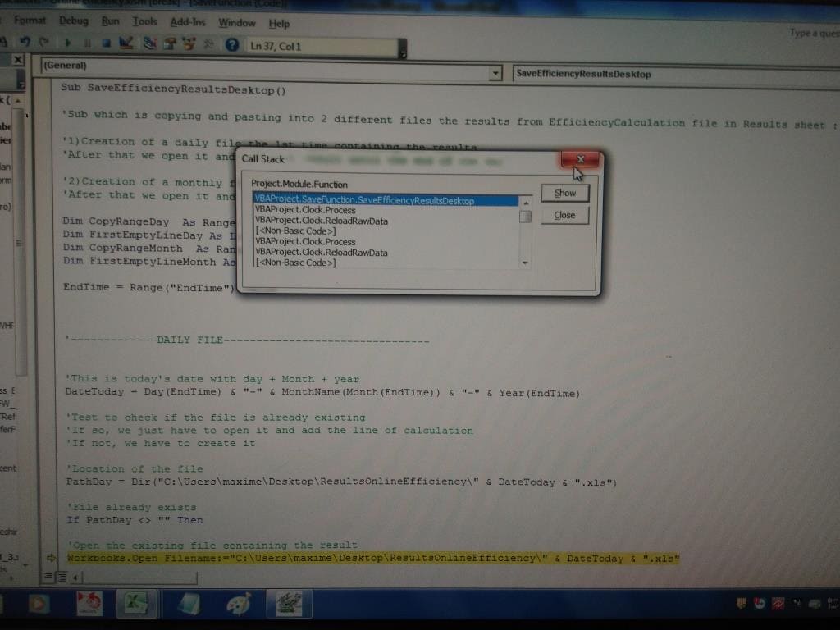840x630 pixels.
Task: Click the DAILY FILE comment divider line
Action: click(x=247, y=340)
